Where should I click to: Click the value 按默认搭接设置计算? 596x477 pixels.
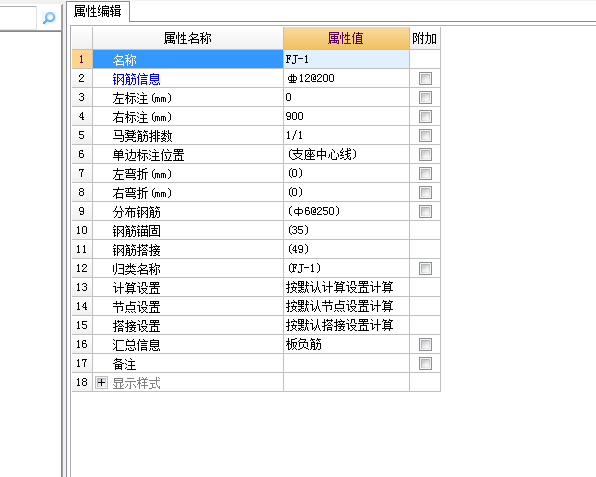pos(339,325)
